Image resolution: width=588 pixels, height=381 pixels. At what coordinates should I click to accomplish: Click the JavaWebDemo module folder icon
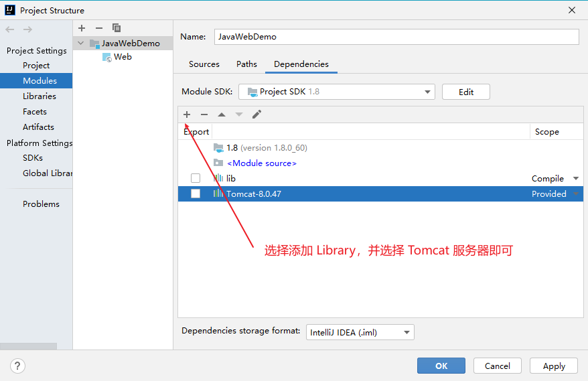[94, 44]
